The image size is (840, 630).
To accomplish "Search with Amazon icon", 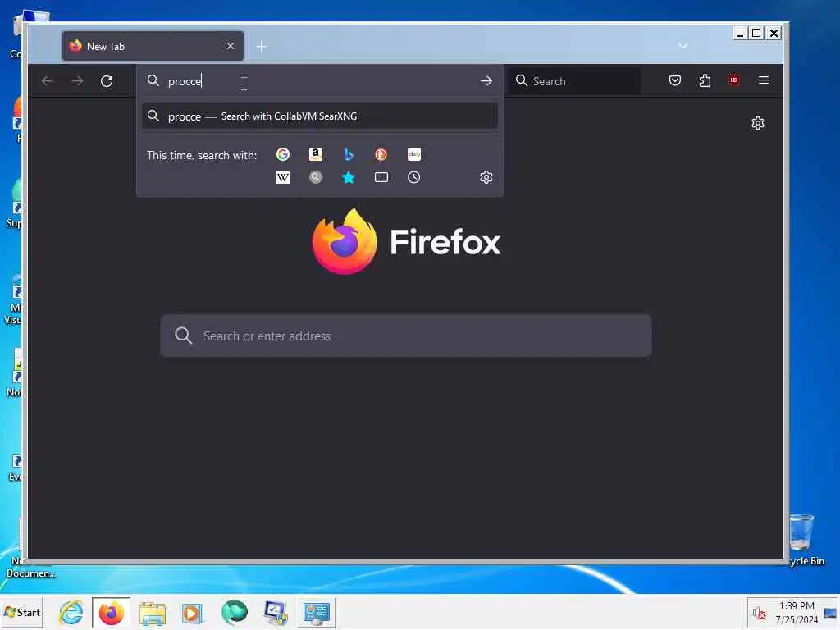I will (x=316, y=154).
